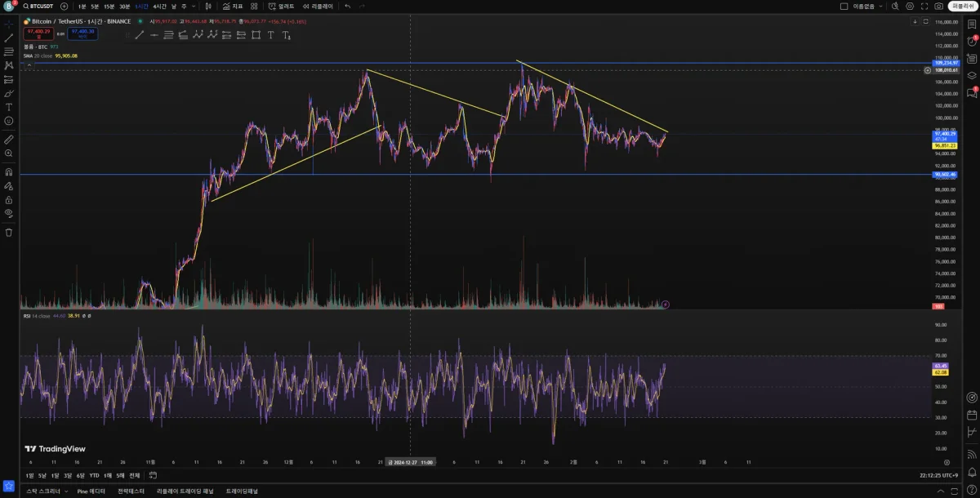Select the trend line drawing tool
The height and width of the screenshot is (498, 980).
click(9, 38)
